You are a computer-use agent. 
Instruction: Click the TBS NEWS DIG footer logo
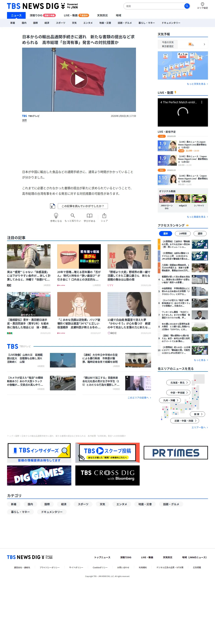click(29, 557)
